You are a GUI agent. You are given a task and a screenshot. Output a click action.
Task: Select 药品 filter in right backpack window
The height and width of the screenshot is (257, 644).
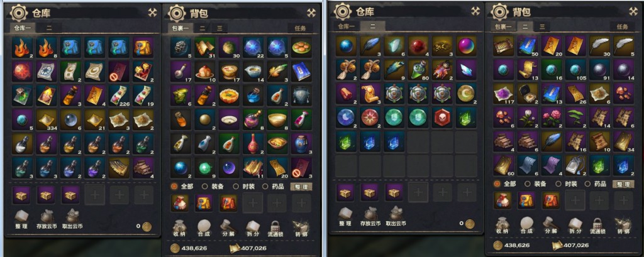click(596, 184)
